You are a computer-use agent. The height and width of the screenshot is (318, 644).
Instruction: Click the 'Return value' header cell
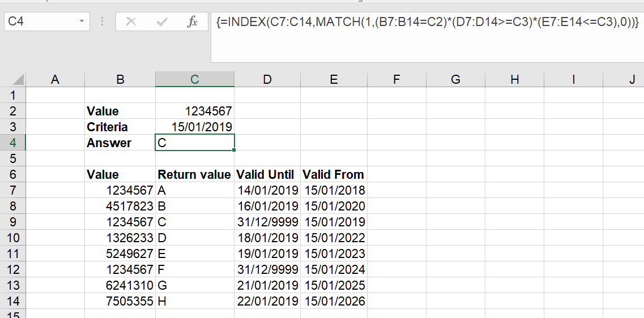[195, 174]
